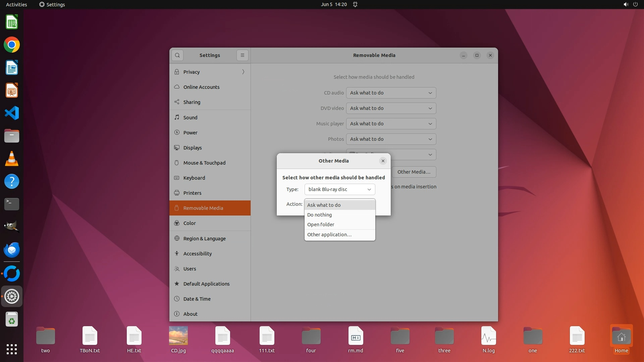644x362 pixels.
Task: Open the Photos handling dropdown
Action: tap(391, 139)
